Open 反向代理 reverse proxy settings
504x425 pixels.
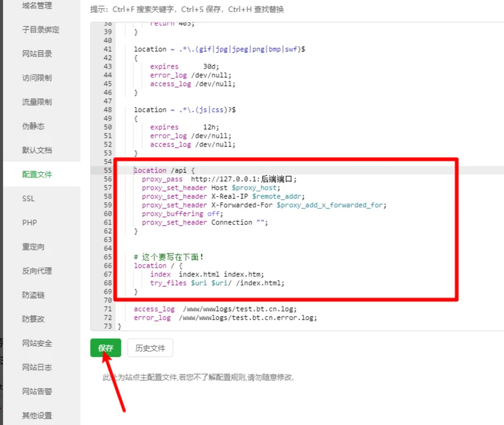(37, 271)
